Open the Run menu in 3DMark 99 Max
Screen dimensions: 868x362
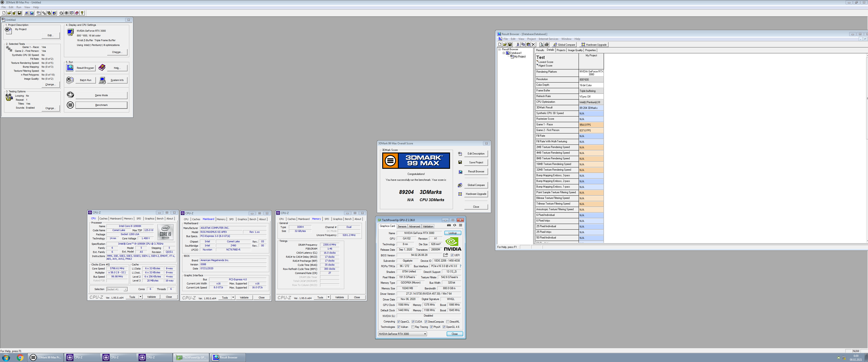click(19, 7)
